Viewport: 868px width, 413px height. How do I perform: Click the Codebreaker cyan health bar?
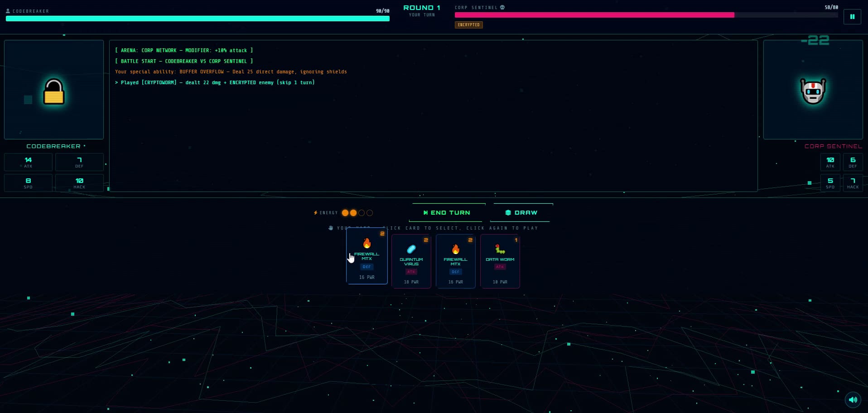[x=198, y=19]
